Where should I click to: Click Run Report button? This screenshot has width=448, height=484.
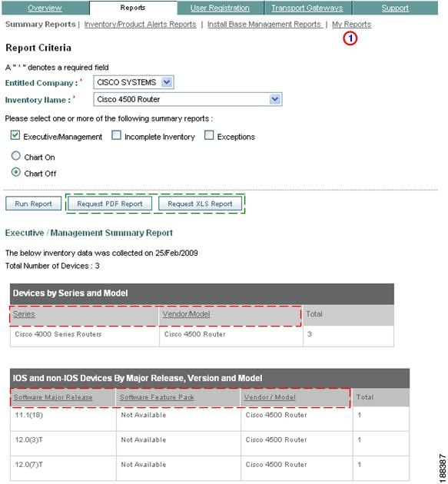33,204
